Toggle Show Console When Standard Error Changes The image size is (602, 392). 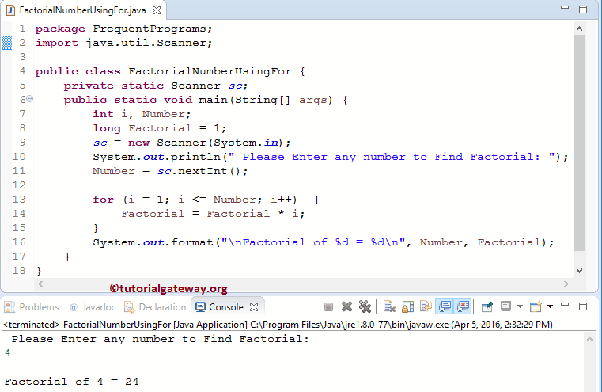click(463, 306)
